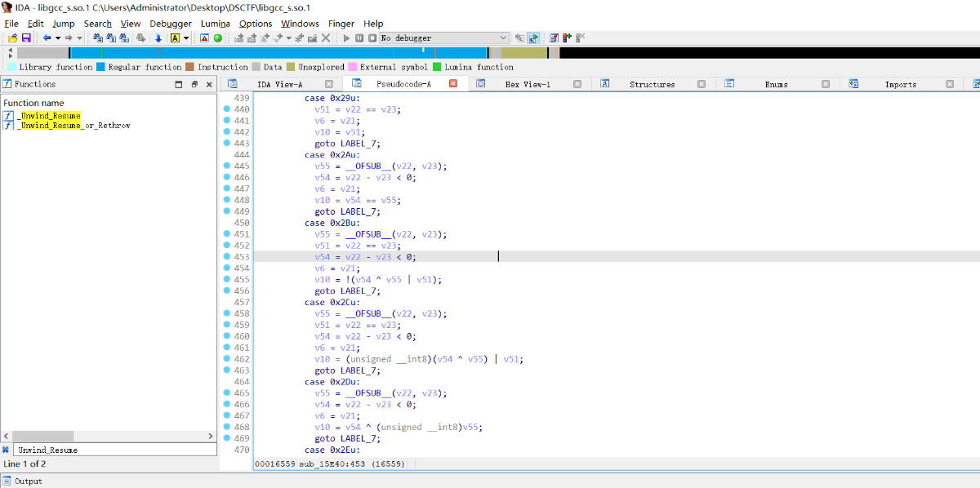Switch to the Hex View-1 tab
980x488 pixels.
528,84
